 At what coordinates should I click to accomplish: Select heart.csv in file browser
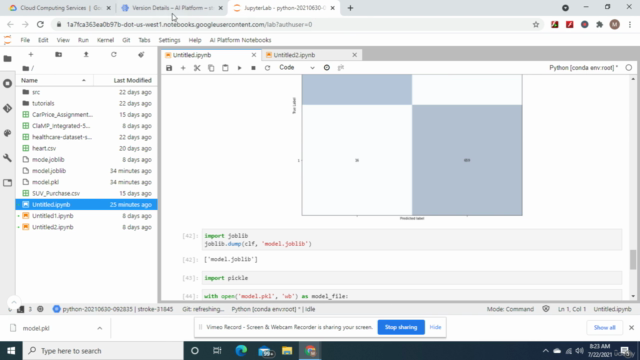(86, 149)
